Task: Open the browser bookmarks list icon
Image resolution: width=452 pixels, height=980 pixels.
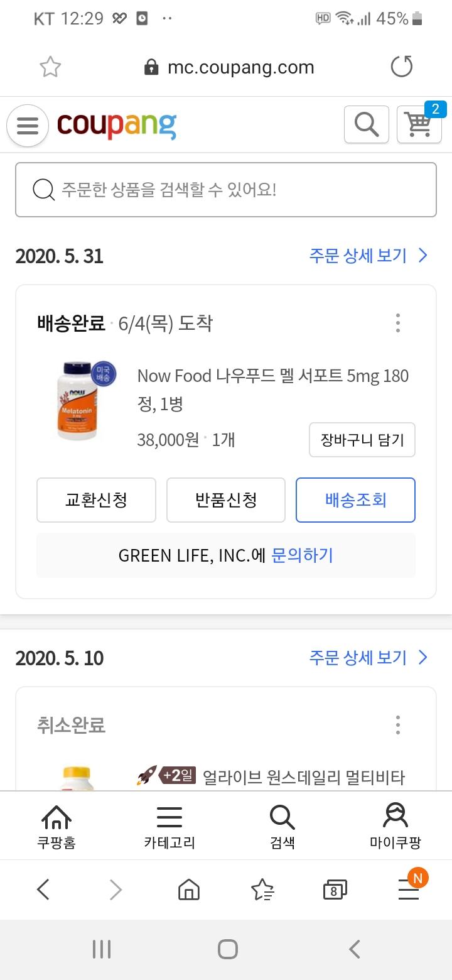Action: pos(262,890)
